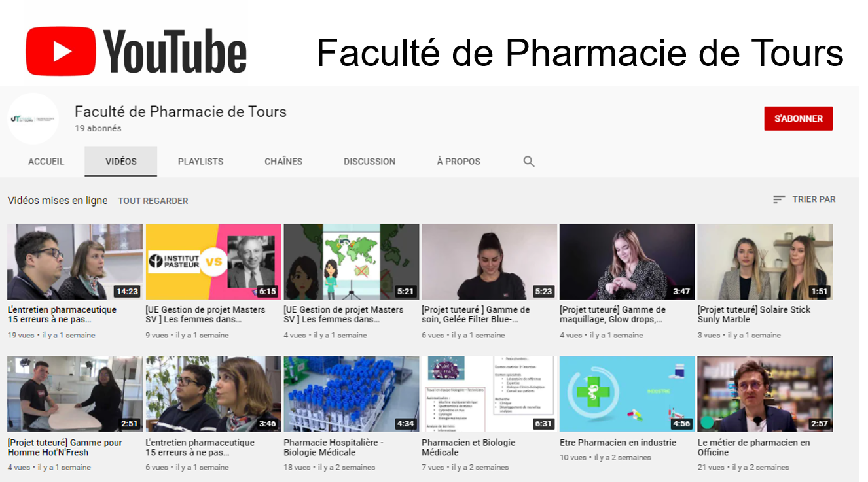Screen dimensions: 868x482
Task: Click the 10 vues il y a 2 semaines text
Action: click(x=606, y=458)
